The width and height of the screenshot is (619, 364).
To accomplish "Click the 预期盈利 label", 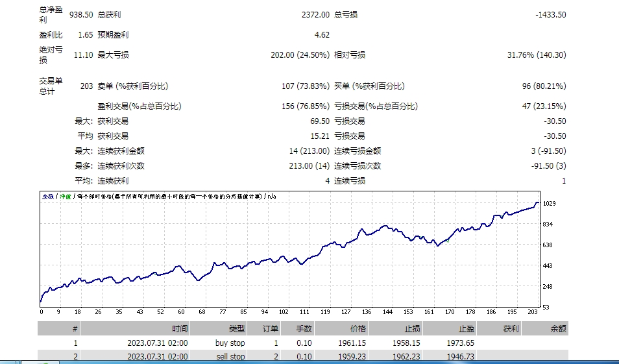I will [113, 35].
